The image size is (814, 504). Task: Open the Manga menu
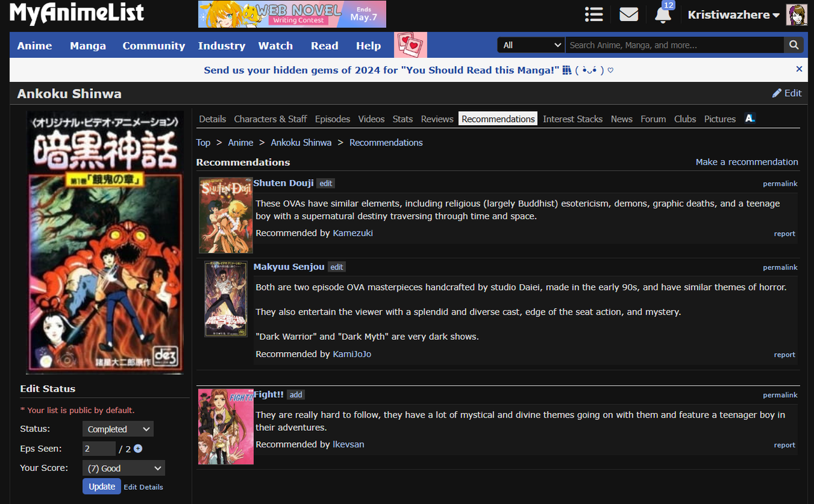click(x=88, y=46)
